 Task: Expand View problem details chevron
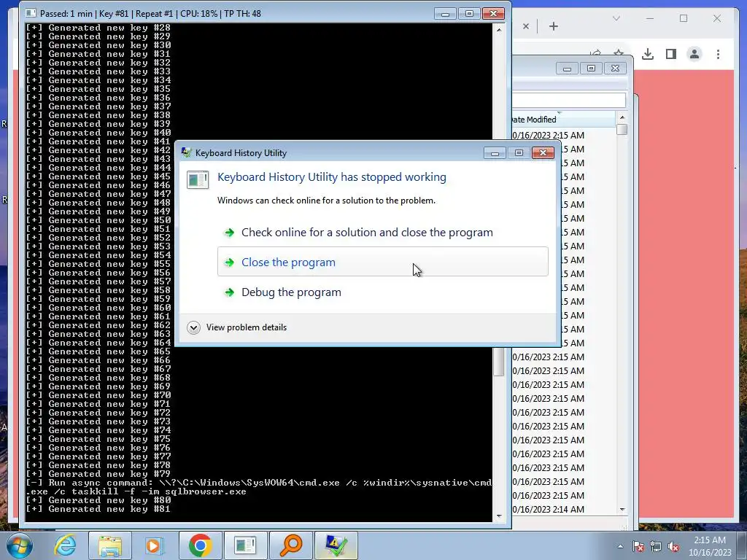pos(193,327)
